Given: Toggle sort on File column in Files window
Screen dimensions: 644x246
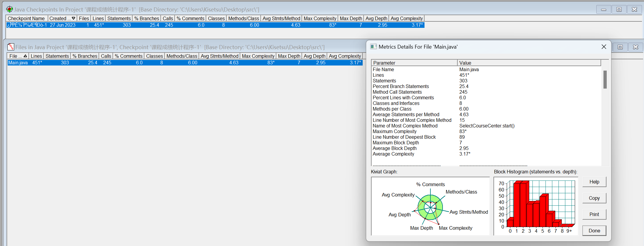Looking at the screenshot, I should pos(18,56).
